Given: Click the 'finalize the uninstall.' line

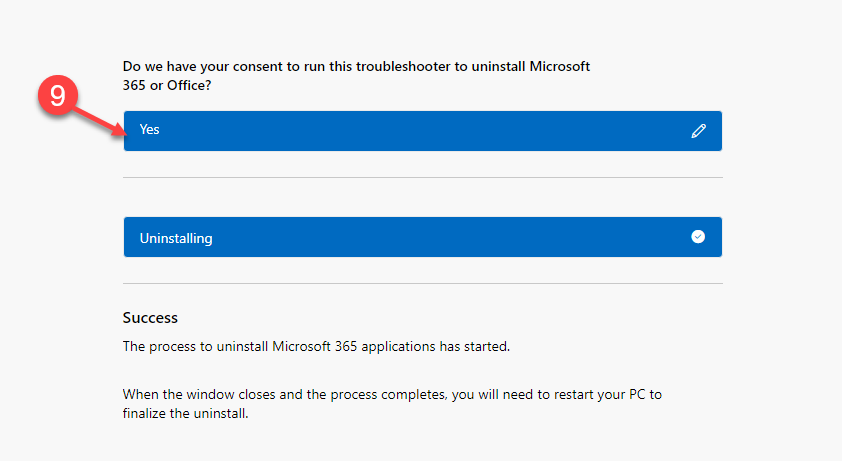Looking at the screenshot, I should (x=185, y=413).
